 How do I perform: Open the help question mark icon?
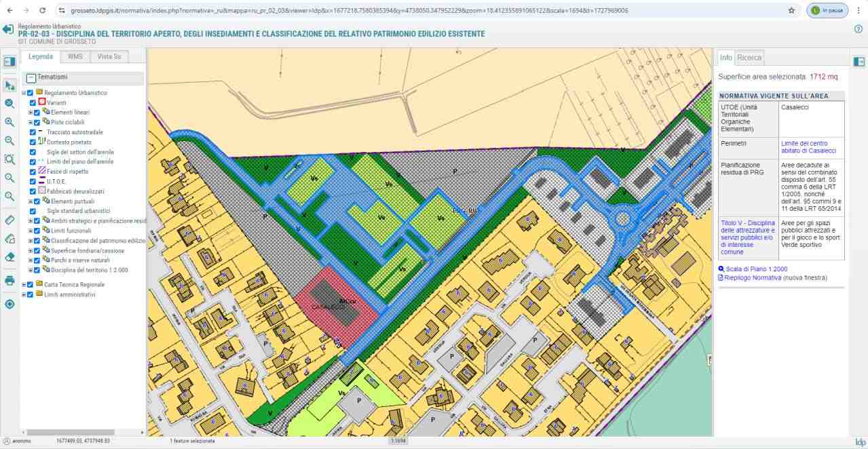858,29
